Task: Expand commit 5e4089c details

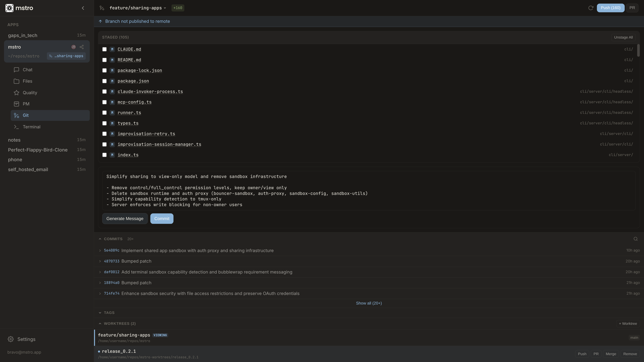Action: pos(100,251)
